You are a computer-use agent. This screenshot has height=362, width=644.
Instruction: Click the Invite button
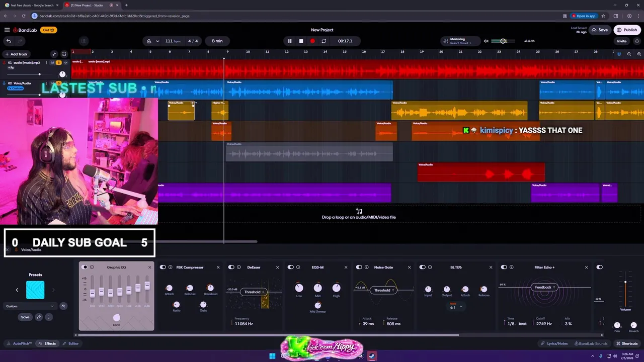tap(622, 41)
